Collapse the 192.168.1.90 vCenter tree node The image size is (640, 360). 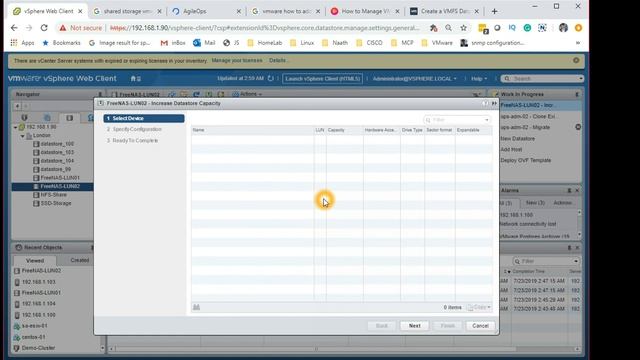[x=16, y=127]
